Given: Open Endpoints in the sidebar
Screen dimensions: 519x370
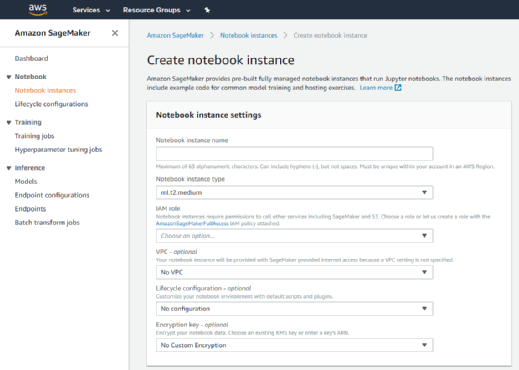Looking at the screenshot, I should coord(30,209).
